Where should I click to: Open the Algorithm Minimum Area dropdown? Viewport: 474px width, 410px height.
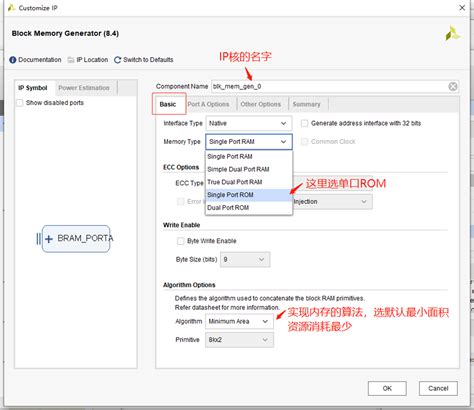(239, 321)
